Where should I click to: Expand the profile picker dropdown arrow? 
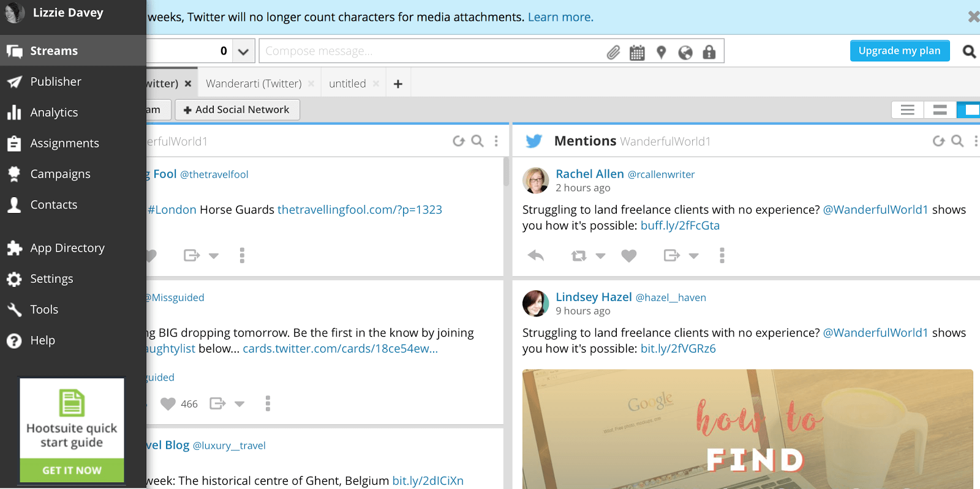[243, 51]
